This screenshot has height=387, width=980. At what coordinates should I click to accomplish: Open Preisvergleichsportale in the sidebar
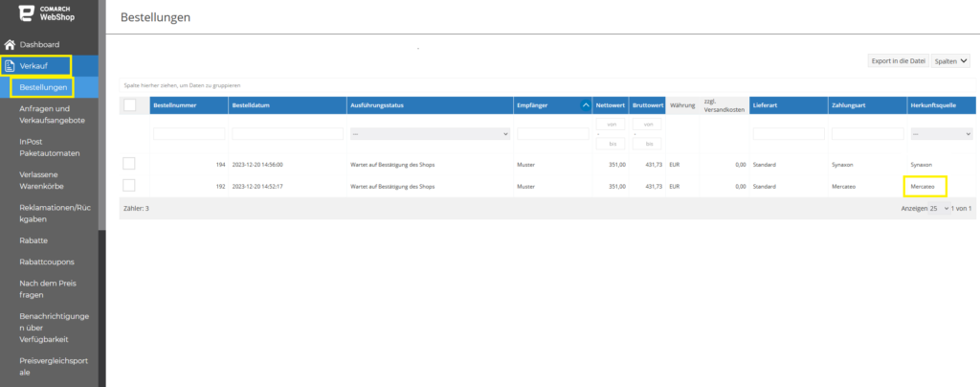point(55,366)
